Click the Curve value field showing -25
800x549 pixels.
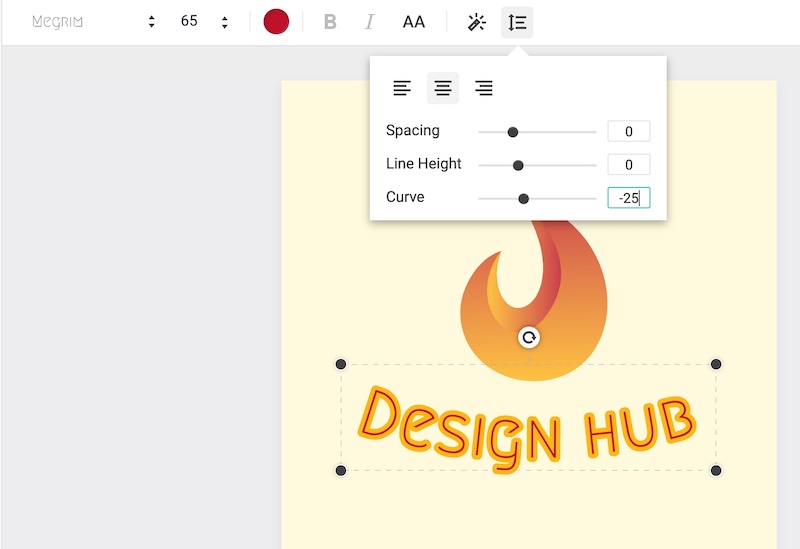(x=629, y=198)
